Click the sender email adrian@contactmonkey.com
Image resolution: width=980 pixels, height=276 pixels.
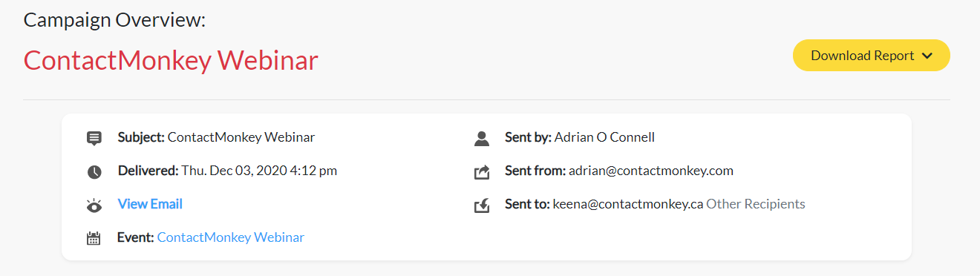tap(651, 171)
